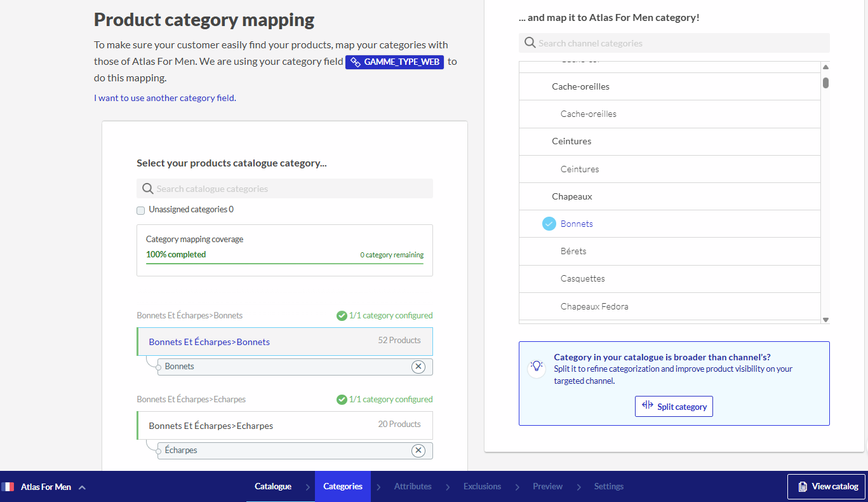The height and width of the screenshot is (502, 868).
Task: Click the magnifier icon in channel search
Action: (530, 43)
